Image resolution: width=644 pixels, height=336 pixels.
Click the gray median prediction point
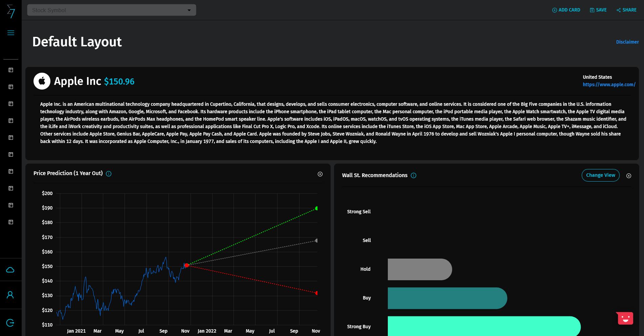click(316, 241)
